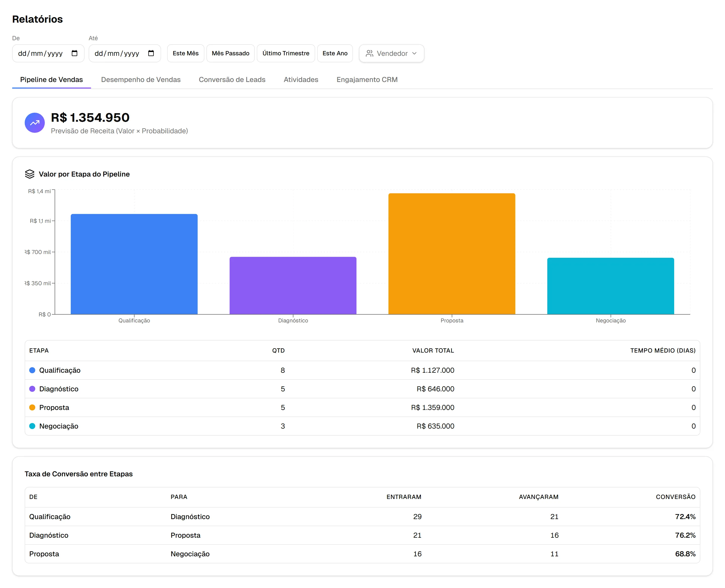
Task: Open the 'Até' date calendar picker icon
Action: click(x=151, y=53)
